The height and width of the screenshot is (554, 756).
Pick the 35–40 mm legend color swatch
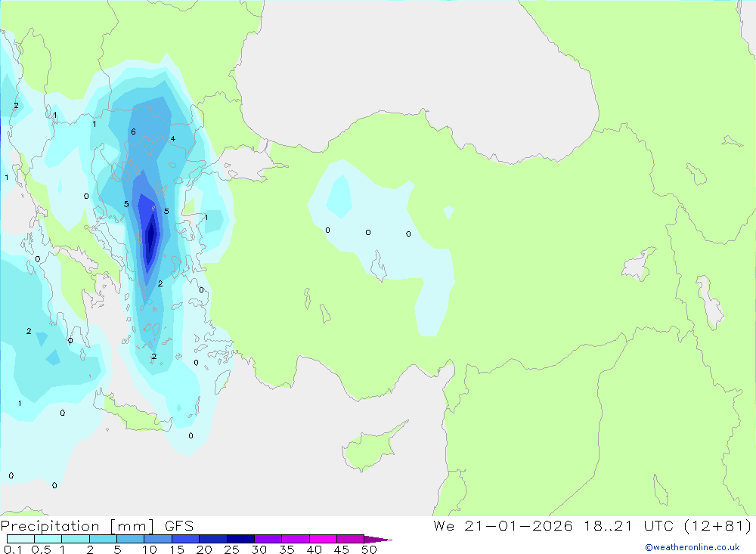(x=296, y=539)
